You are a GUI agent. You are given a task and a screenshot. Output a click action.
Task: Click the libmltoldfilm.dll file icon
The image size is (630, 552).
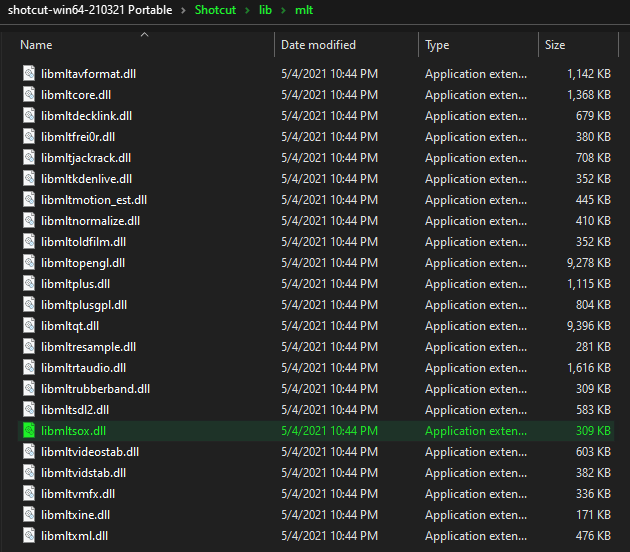[x=29, y=241]
